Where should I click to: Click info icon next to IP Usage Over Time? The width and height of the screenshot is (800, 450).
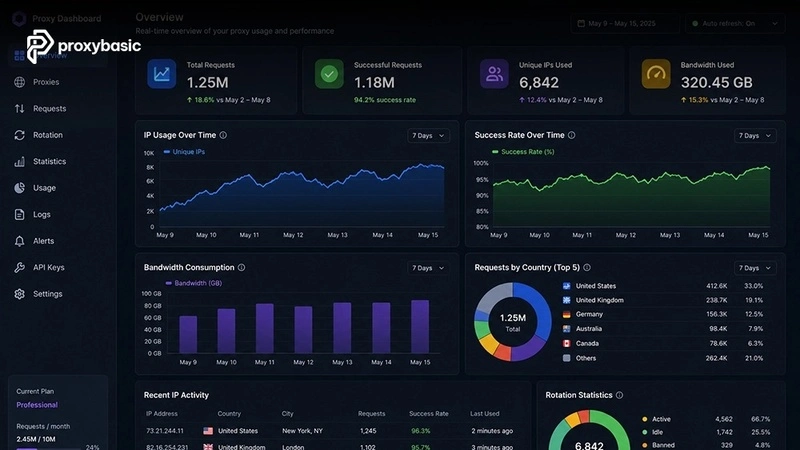point(223,135)
